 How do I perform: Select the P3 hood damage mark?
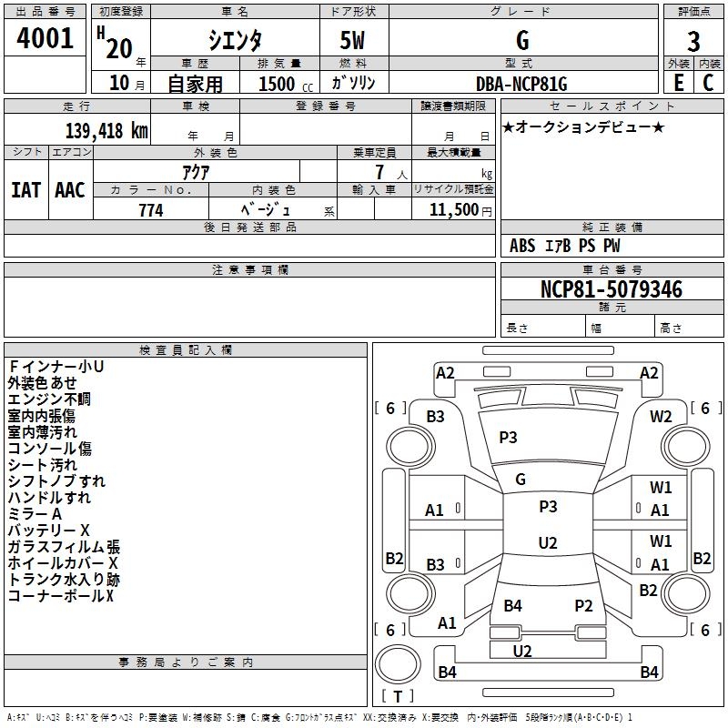[508, 438]
